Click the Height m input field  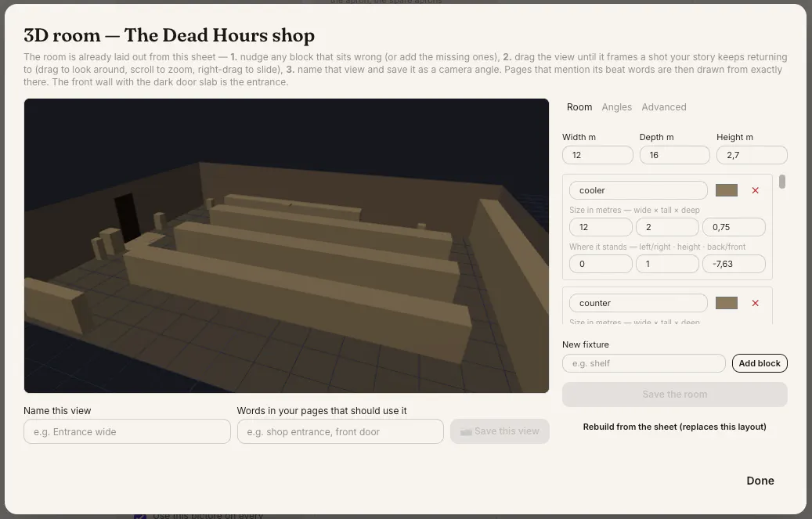pyautogui.click(x=752, y=155)
